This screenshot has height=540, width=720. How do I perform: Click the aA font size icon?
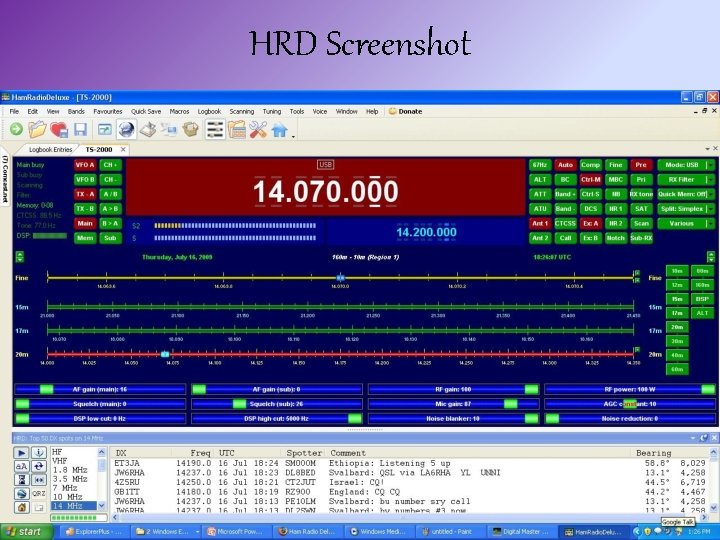(x=21, y=467)
